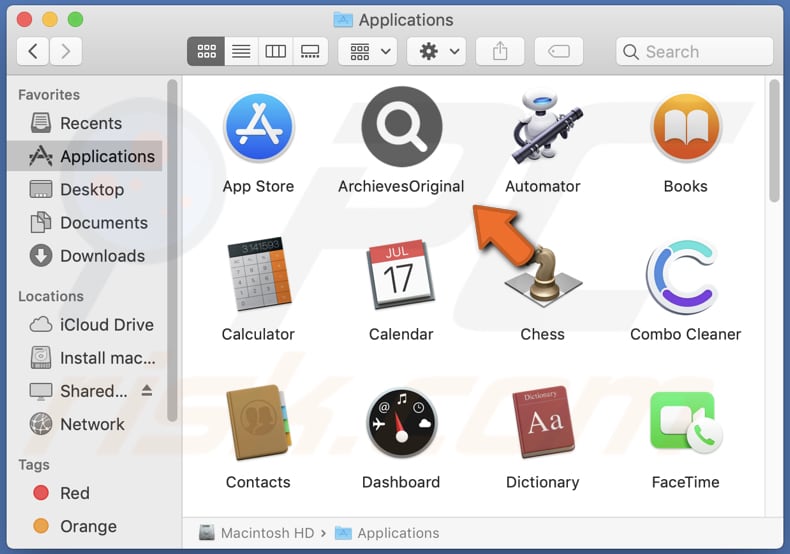Click the Dictionary name label
Image resolution: width=790 pixels, height=554 pixels.
[543, 482]
